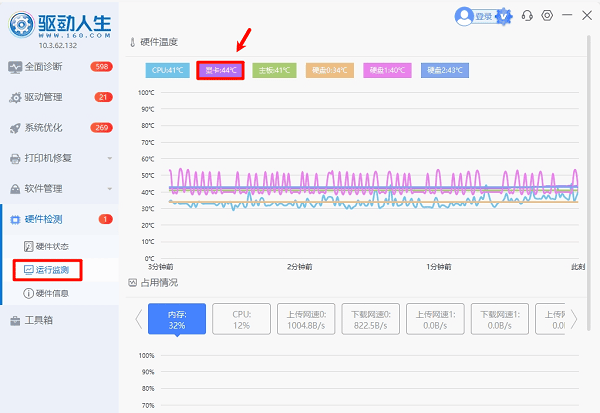Toggle the 硬盘1:40℃ temperature series
This screenshot has height=413, width=600.
point(387,70)
